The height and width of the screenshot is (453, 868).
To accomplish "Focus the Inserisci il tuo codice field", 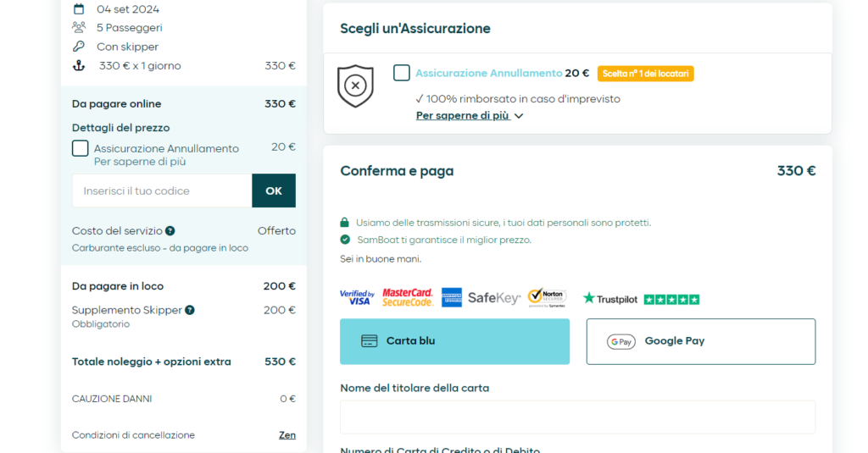I will click(x=162, y=191).
